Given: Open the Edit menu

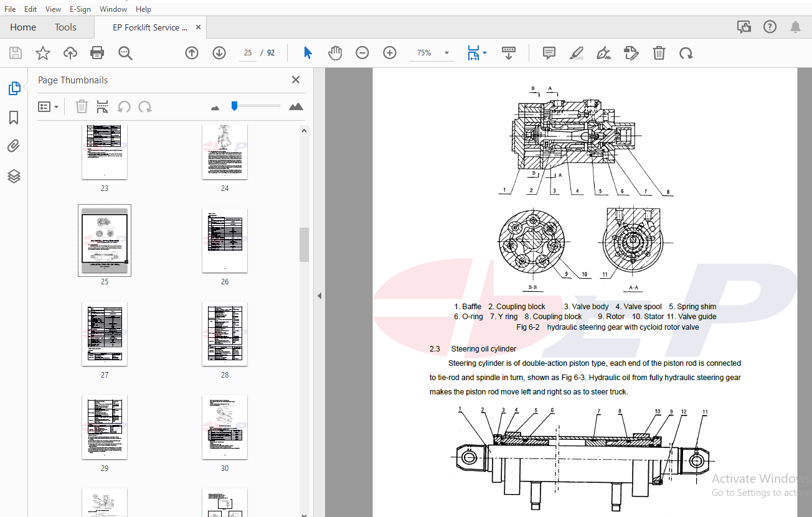Looking at the screenshot, I should click(x=31, y=9).
